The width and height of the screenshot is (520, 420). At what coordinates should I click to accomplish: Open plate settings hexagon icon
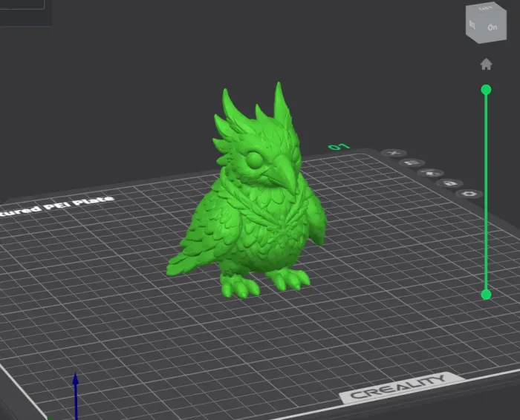point(469,194)
